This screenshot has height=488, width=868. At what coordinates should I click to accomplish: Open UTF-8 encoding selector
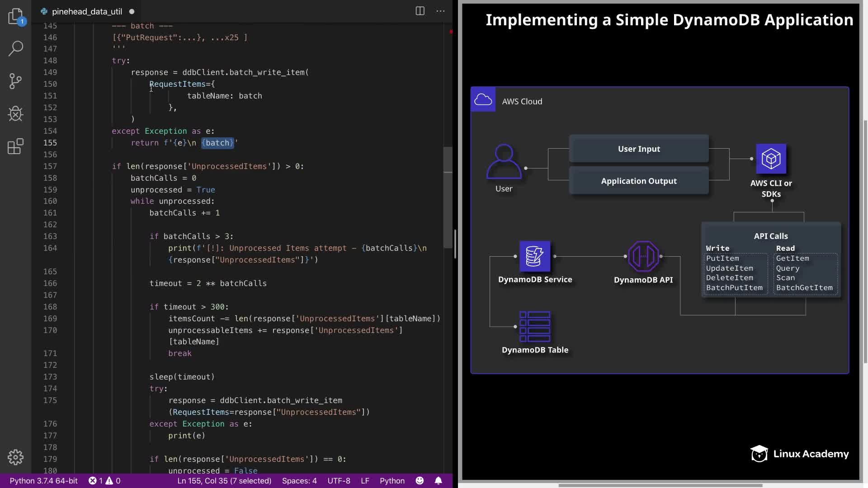pyautogui.click(x=339, y=481)
